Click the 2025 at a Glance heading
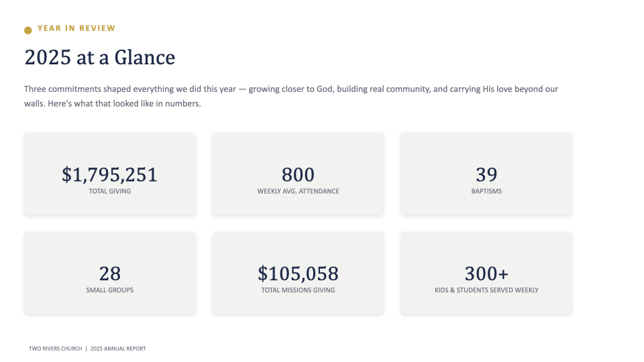Screen dimensions: 644x362 tap(100, 57)
